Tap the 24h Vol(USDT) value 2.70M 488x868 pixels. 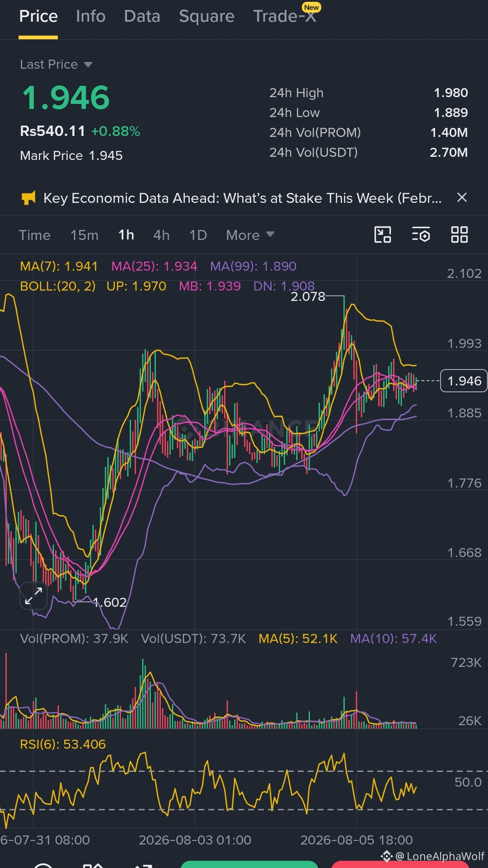tap(449, 152)
